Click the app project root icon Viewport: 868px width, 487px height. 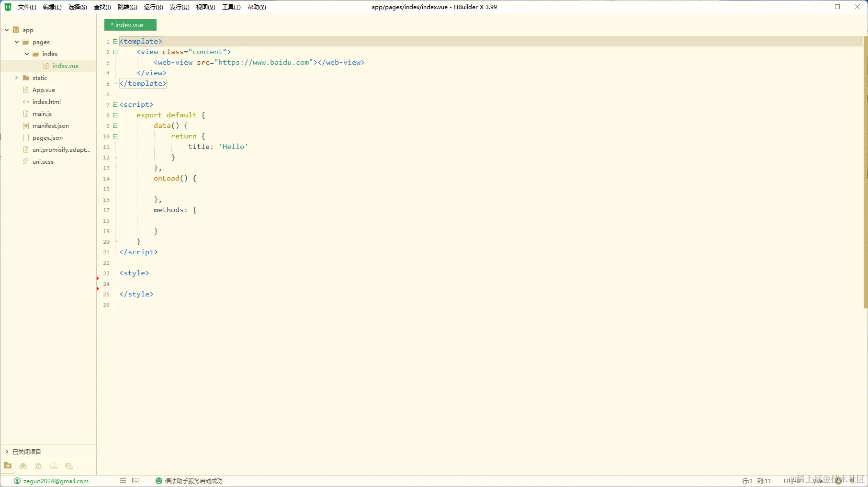click(16, 30)
